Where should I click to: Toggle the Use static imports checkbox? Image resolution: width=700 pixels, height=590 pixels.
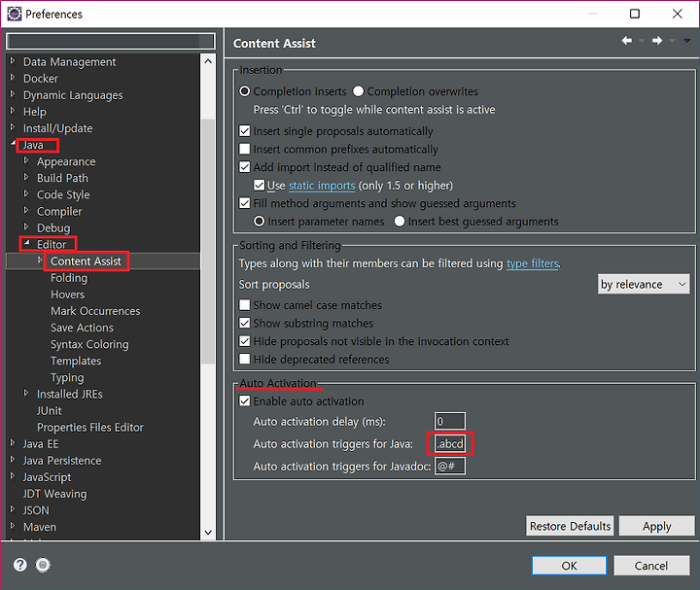259,186
